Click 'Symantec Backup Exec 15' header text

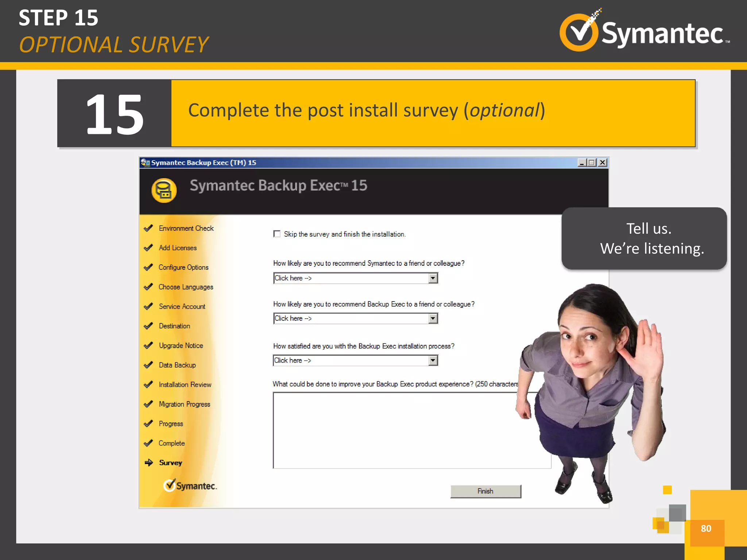coord(278,186)
